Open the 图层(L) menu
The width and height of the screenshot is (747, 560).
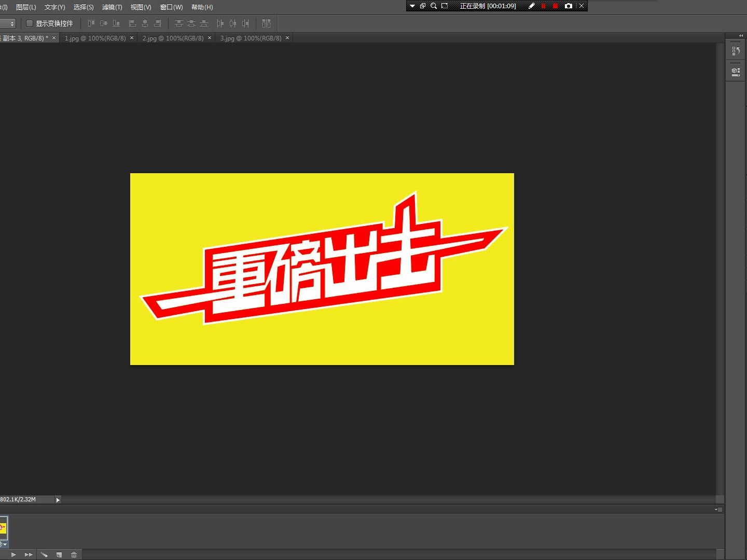point(26,7)
